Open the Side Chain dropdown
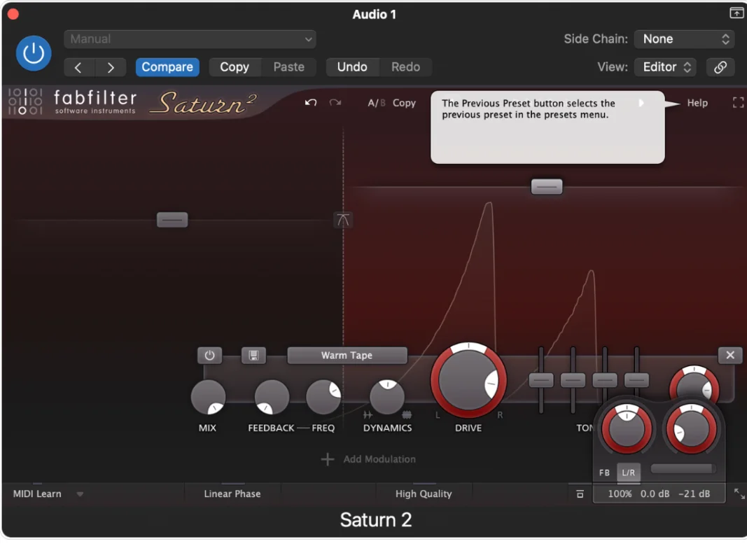Viewport: 747px width, 560px height. [684, 38]
